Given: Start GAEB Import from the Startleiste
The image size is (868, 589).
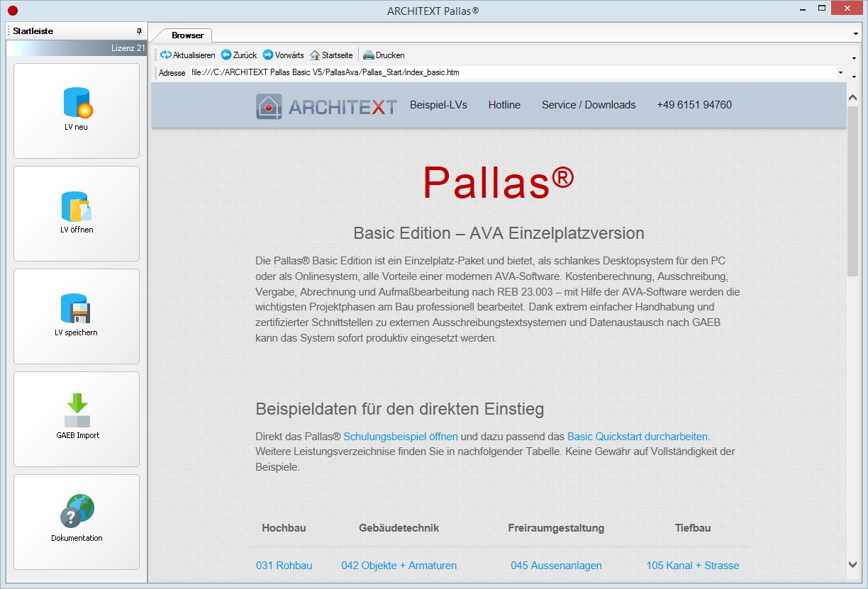Looking at the screenshot, I should pos(77,419).
